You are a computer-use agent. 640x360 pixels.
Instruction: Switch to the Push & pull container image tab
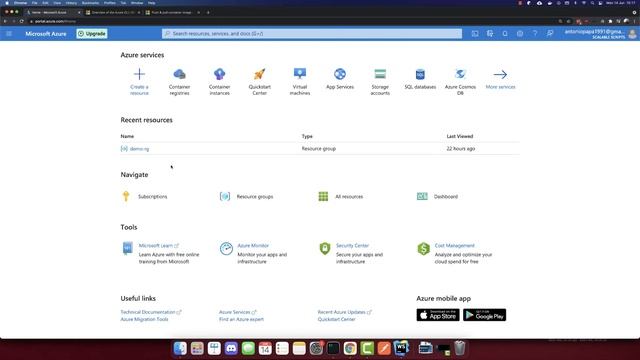[171, 12]
